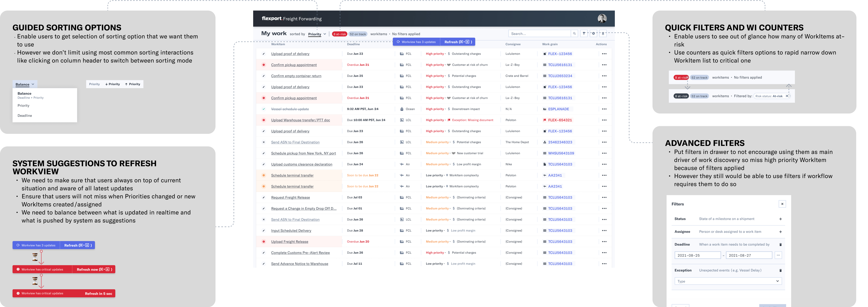Delete the Exception filter with its trash icon

coord(780,270)
